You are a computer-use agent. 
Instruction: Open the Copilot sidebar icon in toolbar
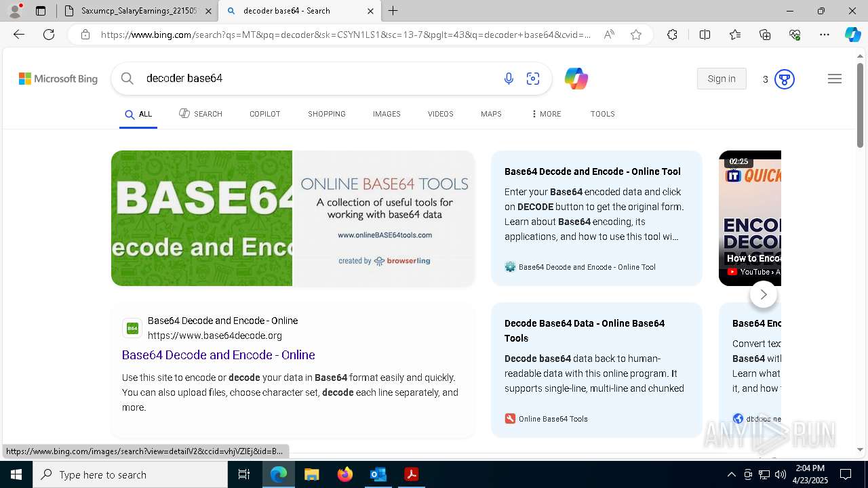(x=852, y=35)
